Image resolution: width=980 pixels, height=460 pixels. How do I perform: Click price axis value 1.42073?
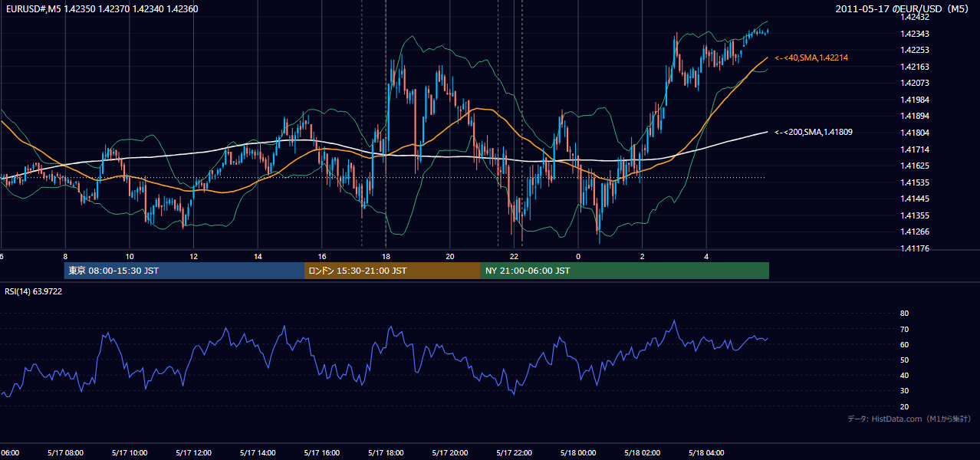click(916, 83)
